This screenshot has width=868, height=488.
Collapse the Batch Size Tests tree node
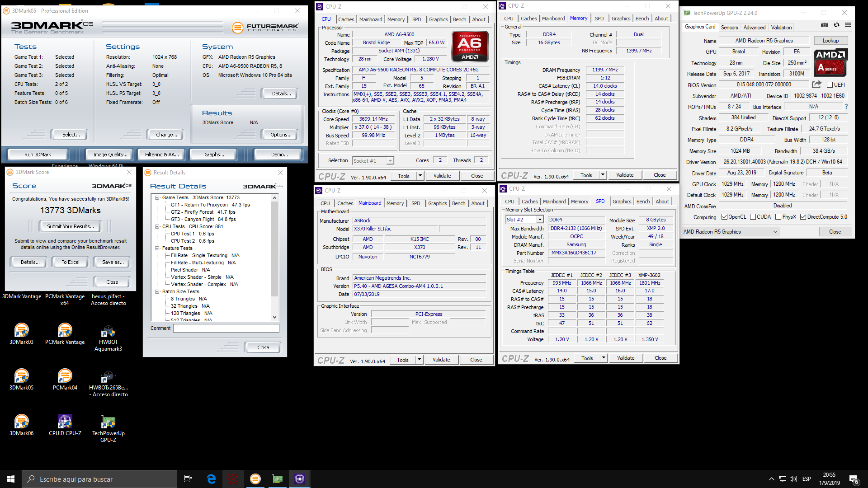pos(157,291)
